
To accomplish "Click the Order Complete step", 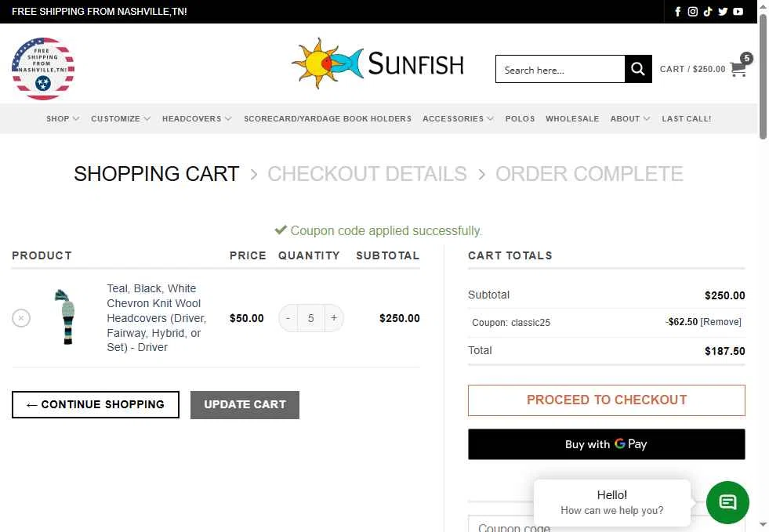I will click(589, 174).
